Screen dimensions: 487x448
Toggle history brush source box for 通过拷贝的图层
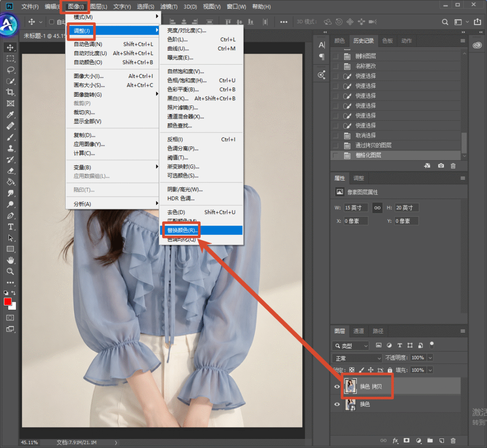coord(335,145)
